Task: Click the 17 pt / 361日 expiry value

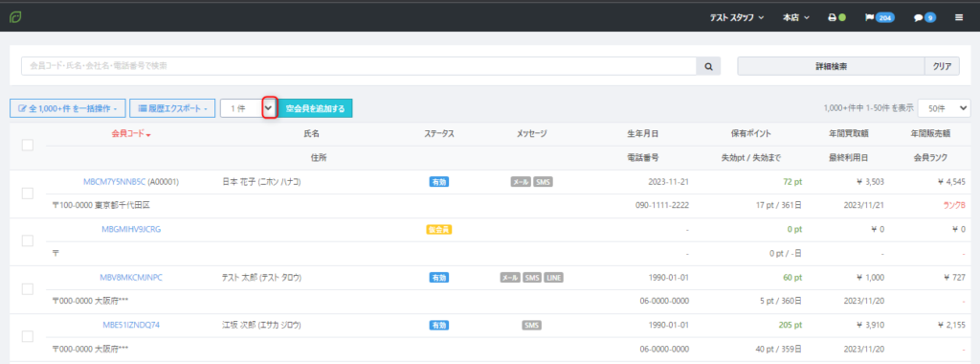Action: point(779,205)
